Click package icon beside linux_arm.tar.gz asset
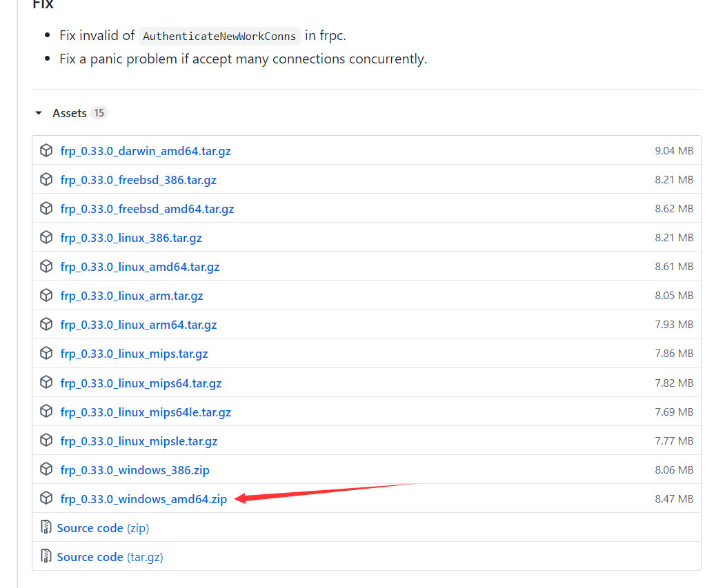Viewport: 725px width, 588px height. pos(46,295)
